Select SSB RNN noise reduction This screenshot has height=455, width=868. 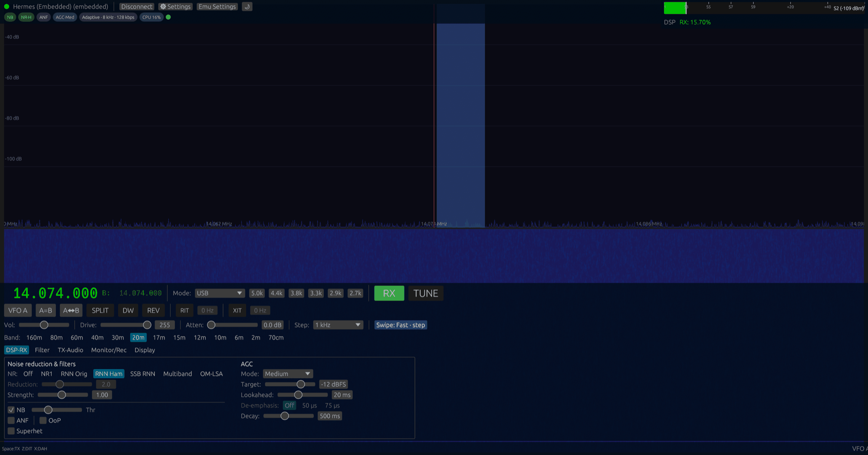143,374
